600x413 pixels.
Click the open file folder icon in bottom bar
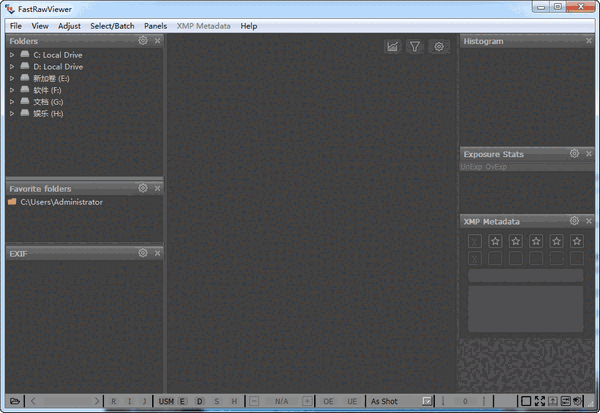[x=15, y=401]
